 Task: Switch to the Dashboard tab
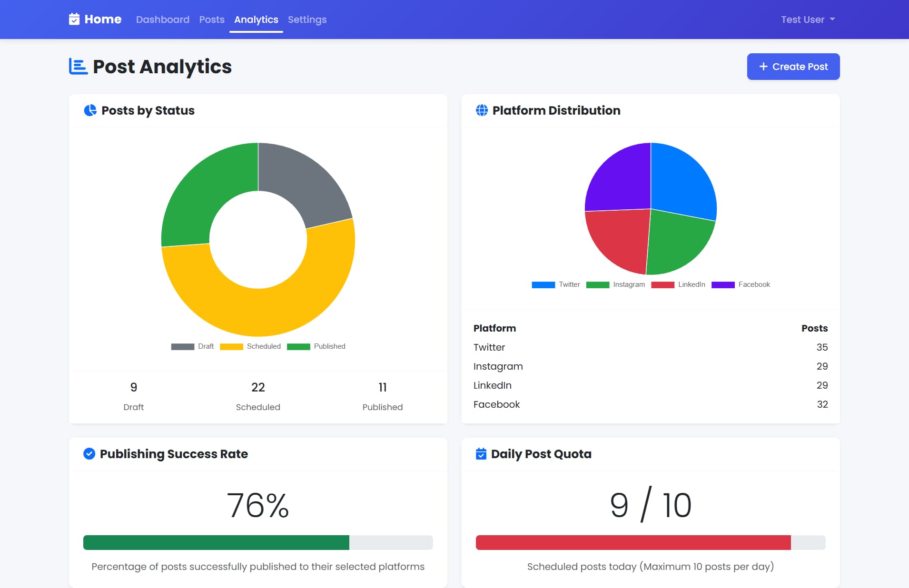(x=162, y=20)
